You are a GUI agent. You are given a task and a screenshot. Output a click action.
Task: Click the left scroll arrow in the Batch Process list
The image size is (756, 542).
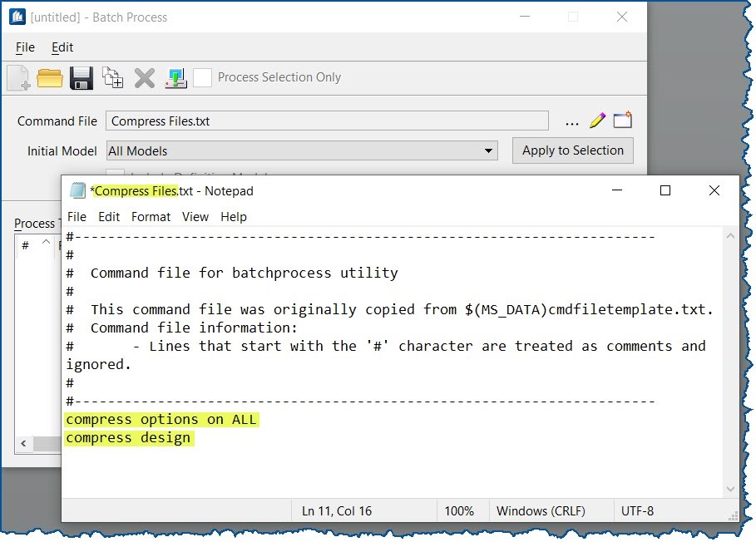coord(23,443)
